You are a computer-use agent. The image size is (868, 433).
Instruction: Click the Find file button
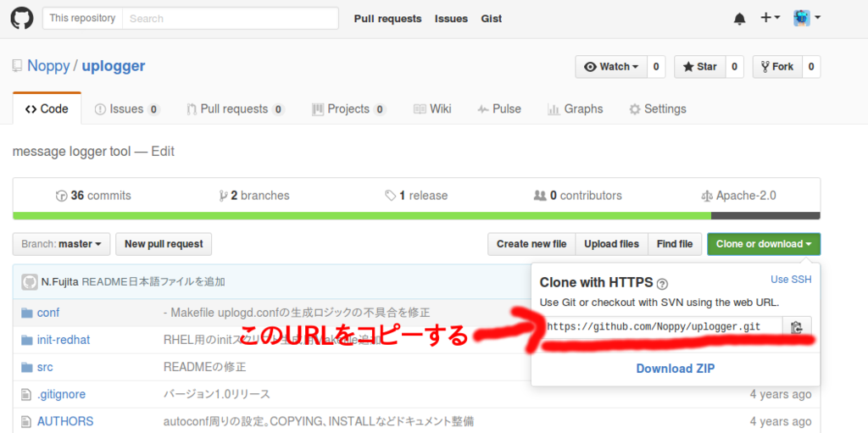coord(675,244)
